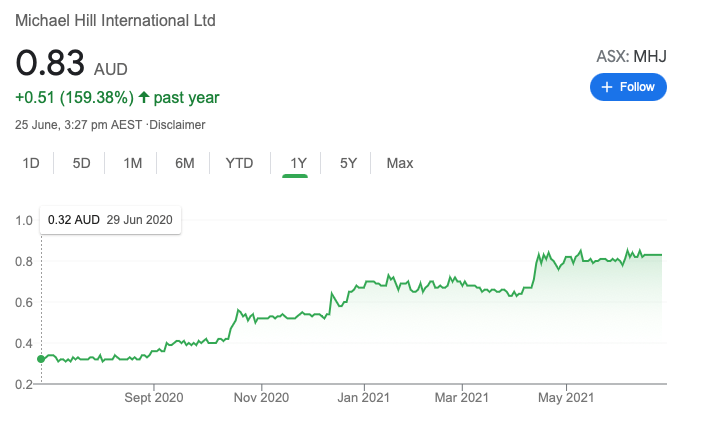The width and height of the screenshot is (701, 422).
Task: Click the May 2021 axis label
Action: (x=566, y=397)
